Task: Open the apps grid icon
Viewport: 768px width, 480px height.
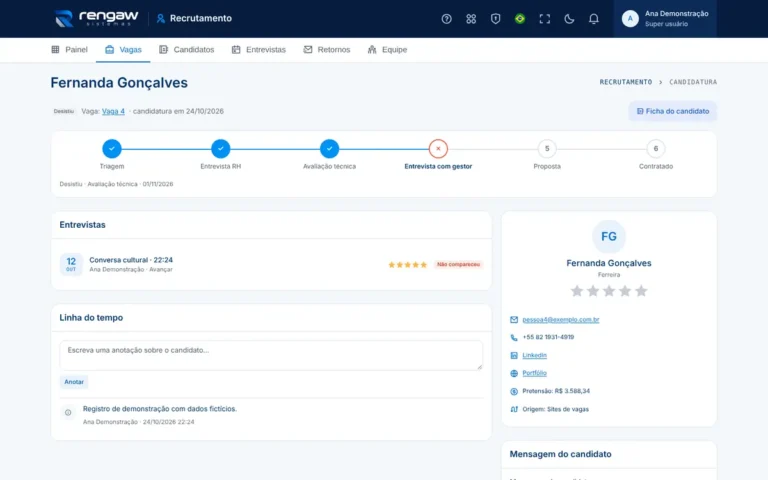Action: click(x=471, y=19)
